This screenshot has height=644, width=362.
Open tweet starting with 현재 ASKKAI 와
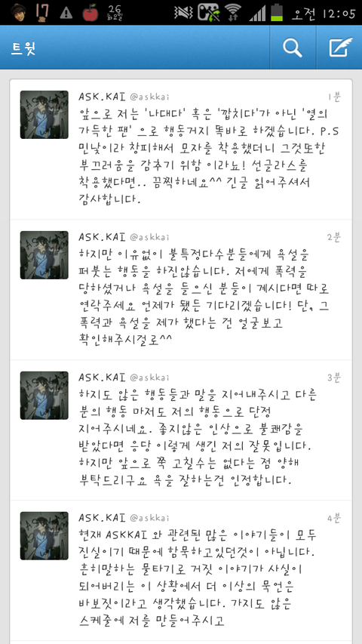pos(181,571)
